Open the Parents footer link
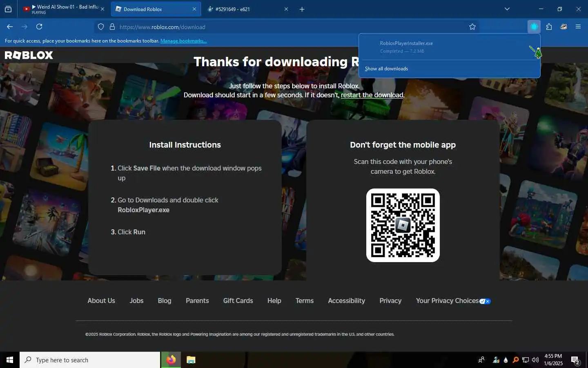588x368 pixels. click(x=197, y=301)
